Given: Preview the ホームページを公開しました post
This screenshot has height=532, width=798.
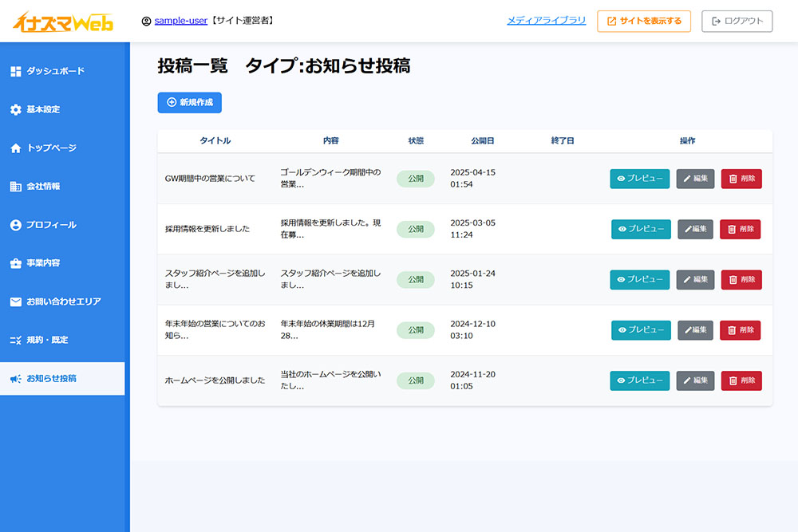Looking at the screenshot, I should pyautogui.click(x=640, y=380).
